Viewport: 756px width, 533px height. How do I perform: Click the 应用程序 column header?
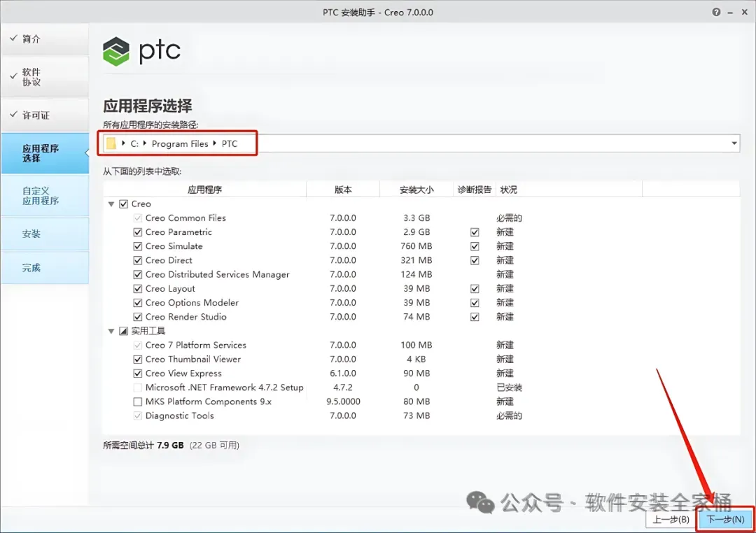click(x=204, y=190)
